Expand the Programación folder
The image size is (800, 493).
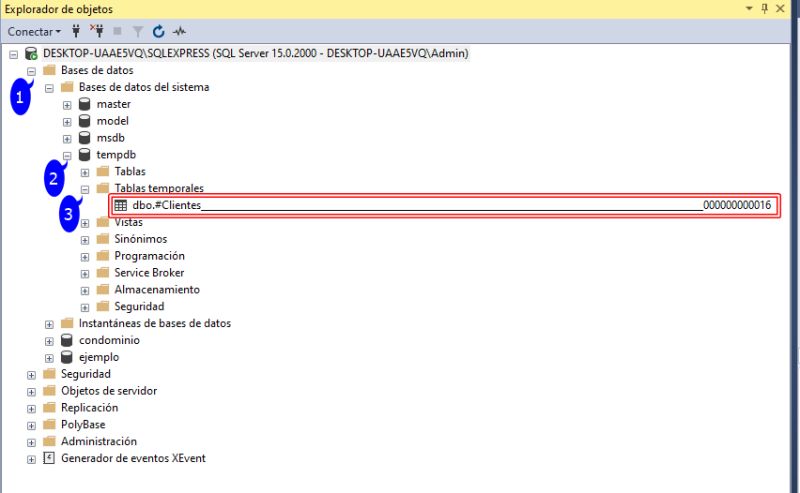coord(85,257)
